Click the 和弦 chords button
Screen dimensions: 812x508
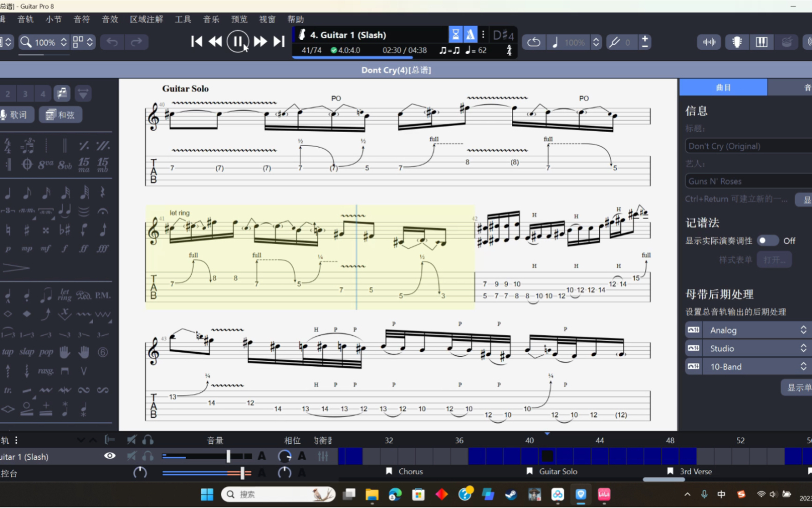[60, 115]
